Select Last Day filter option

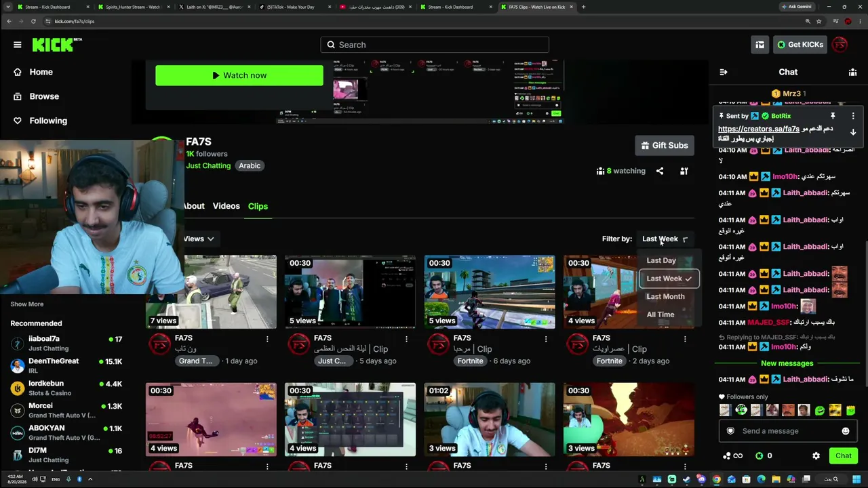pos(661,260)
